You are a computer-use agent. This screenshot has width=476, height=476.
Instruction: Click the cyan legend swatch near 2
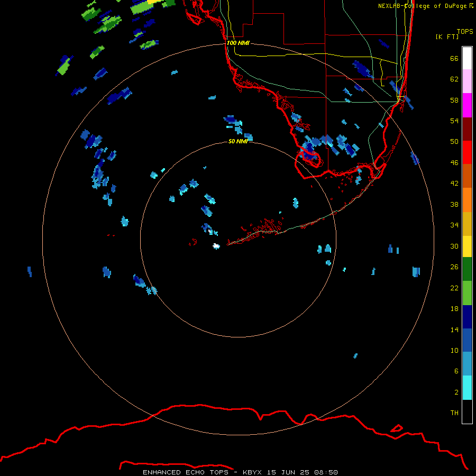(x=467, y=388)
